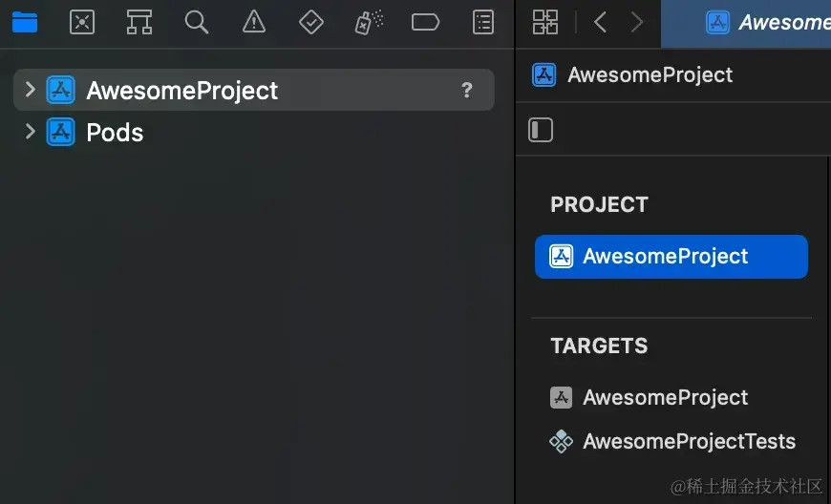Image resolution: width=831 pixels, height=504 pixels.
Task: Show the Symbol navigator
Action: [139, 22]
